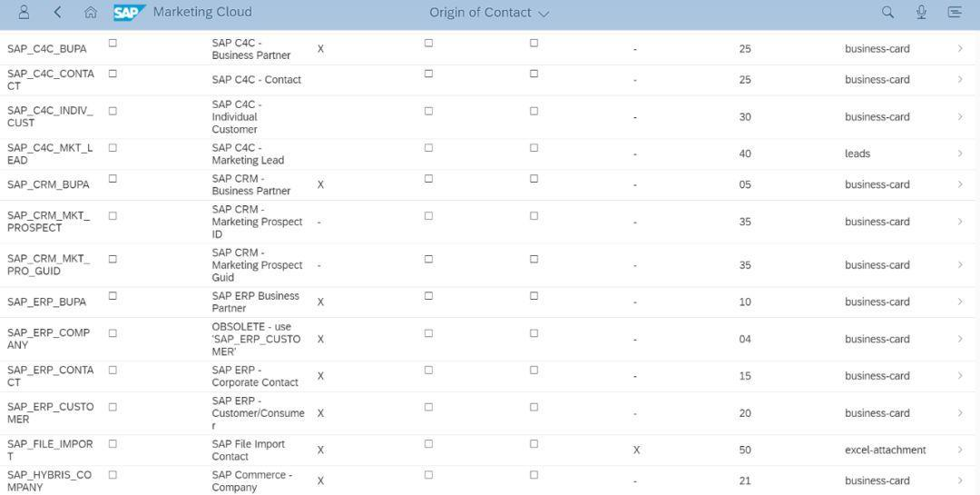This screenshot has width=980, height=495.
Task: Select the SAP_CRM_MKT_PROSPECT row ID
Action: pos(49,222)
